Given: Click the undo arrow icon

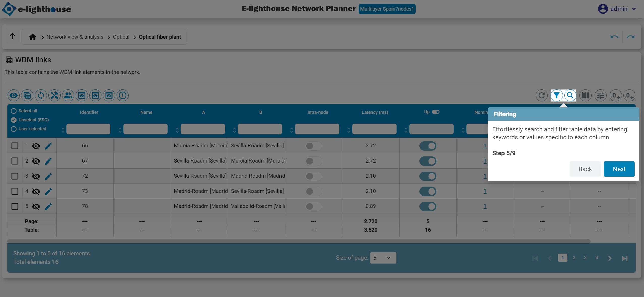Looking at the screenshot, I should click(614, 37).
